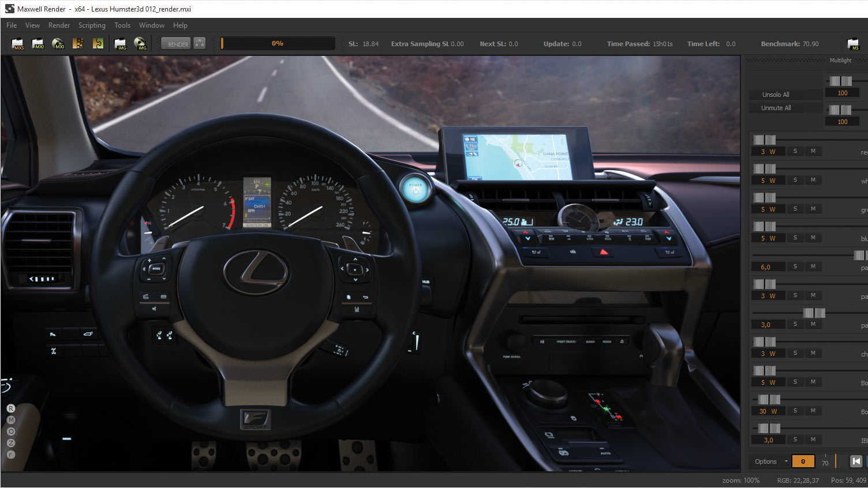The width and height of the screenshot is (868, 488).
Task: Solo the light with intensity 6,0
Action: pyautogui.click(x=795, y=266)
